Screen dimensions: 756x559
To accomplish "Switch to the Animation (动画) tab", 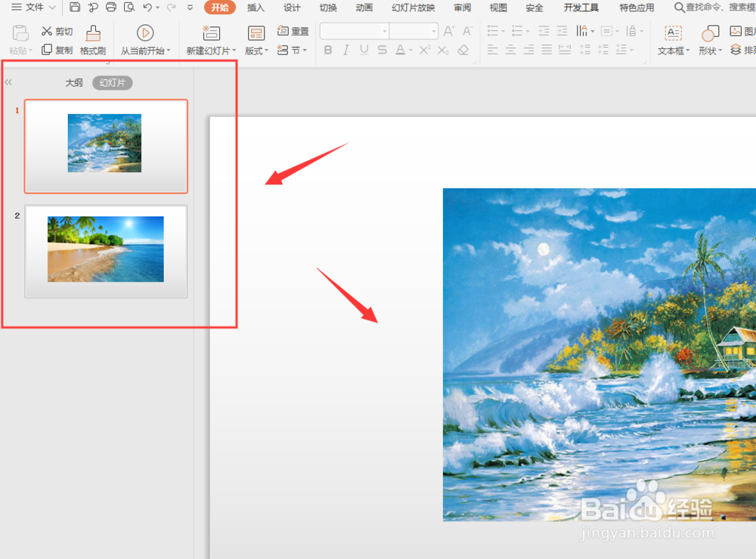I will [364, 8].
